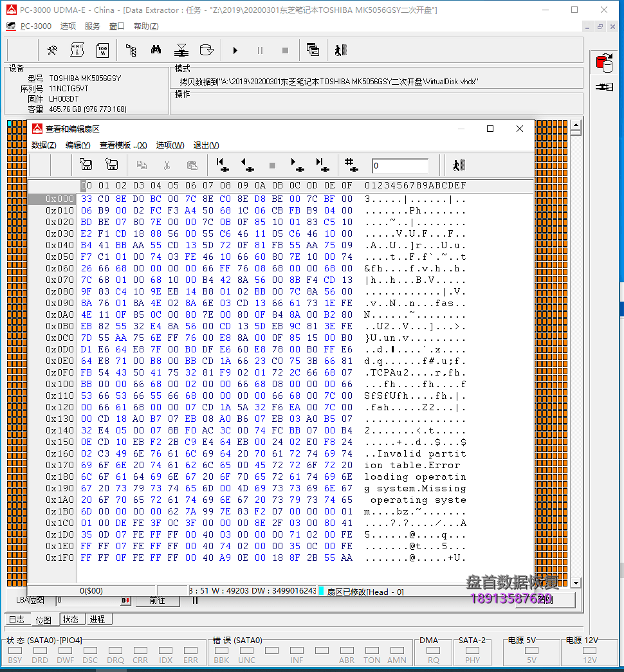Click the disk with arrow icon in main toolbar
This screenshot has width=624, height=672.
(x=206, y=50)
